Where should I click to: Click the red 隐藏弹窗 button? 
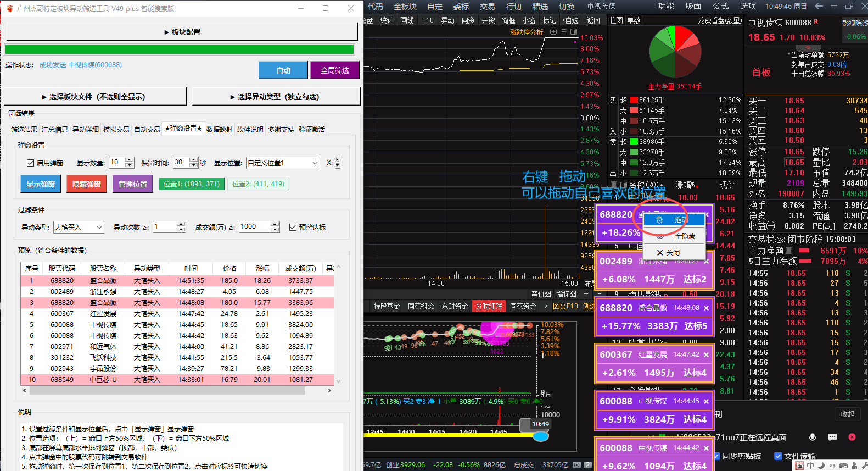tap(87, 184)
